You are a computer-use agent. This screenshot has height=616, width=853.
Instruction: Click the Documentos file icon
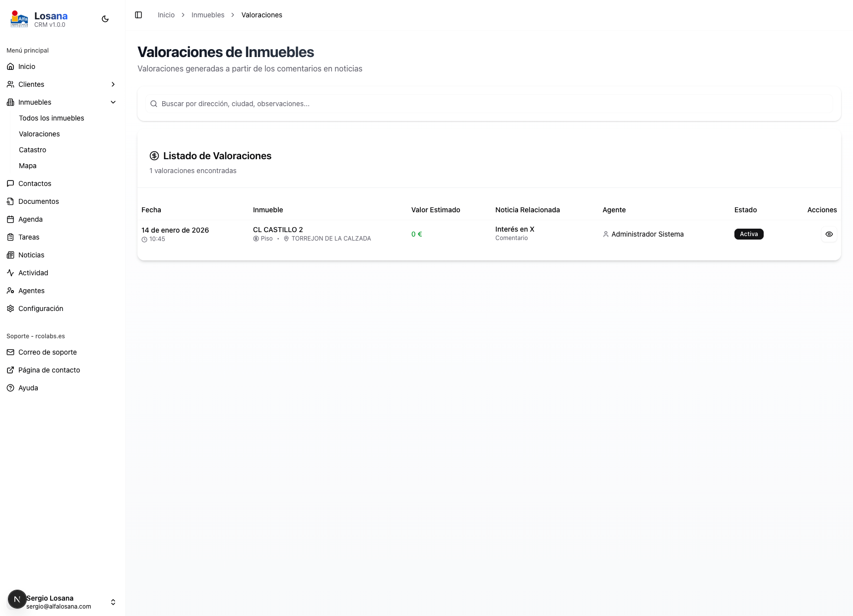(10, 201)
